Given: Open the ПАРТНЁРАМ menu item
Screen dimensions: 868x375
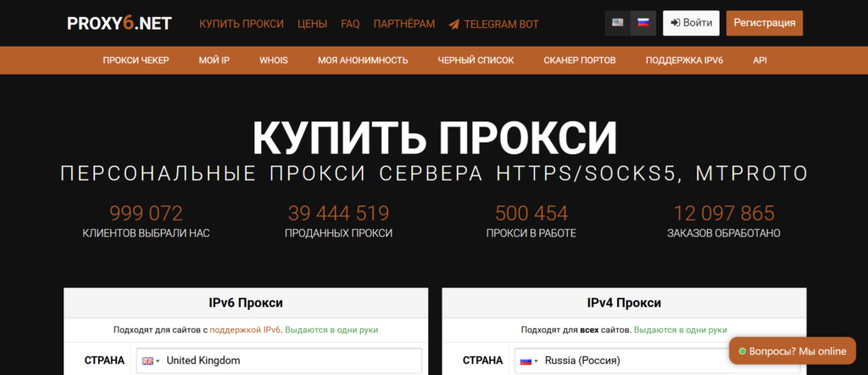Looking at the screenshot, I should pos(404,24).
